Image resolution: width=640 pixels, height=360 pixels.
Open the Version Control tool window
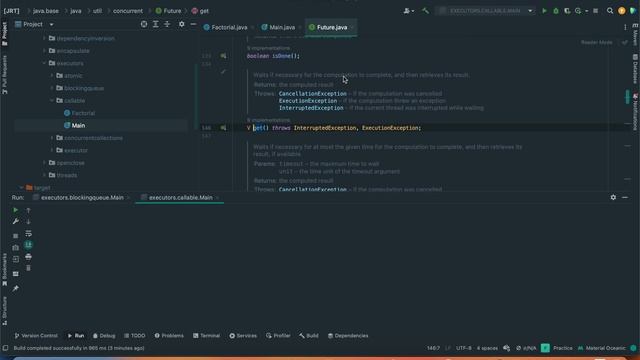pyautogui.click(x=36, y=336)
